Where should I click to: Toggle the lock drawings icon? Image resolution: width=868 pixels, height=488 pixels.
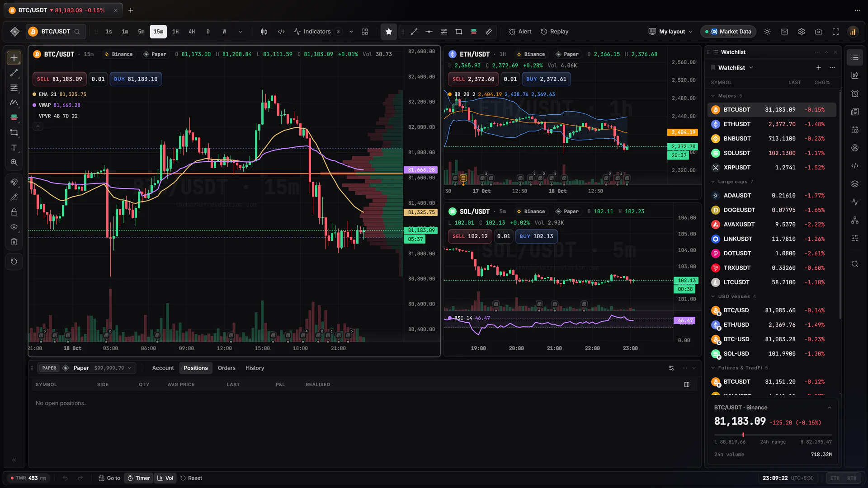pos(14,212)
